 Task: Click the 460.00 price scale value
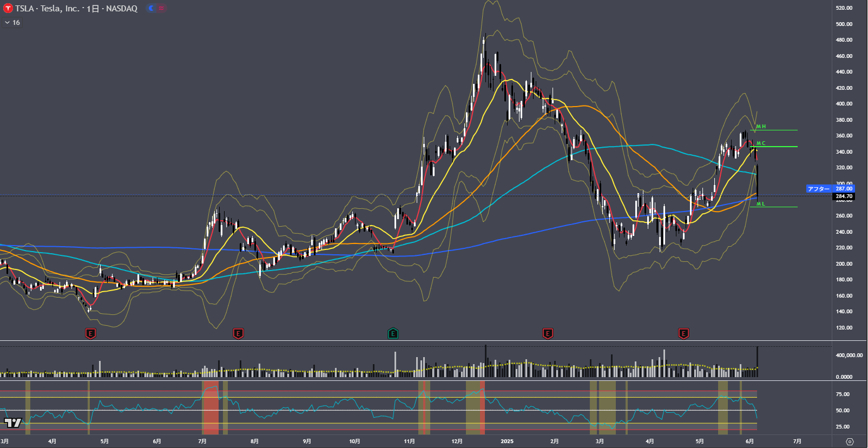coord(844,56)
